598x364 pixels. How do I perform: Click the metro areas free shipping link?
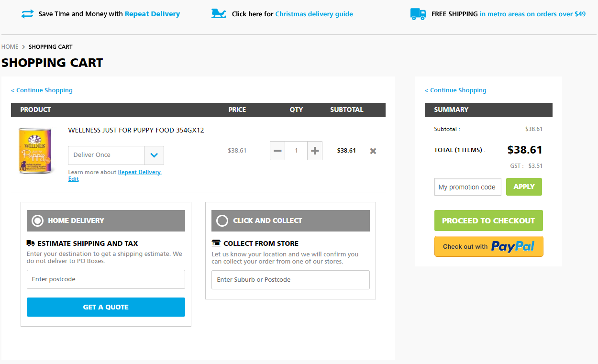532,14
